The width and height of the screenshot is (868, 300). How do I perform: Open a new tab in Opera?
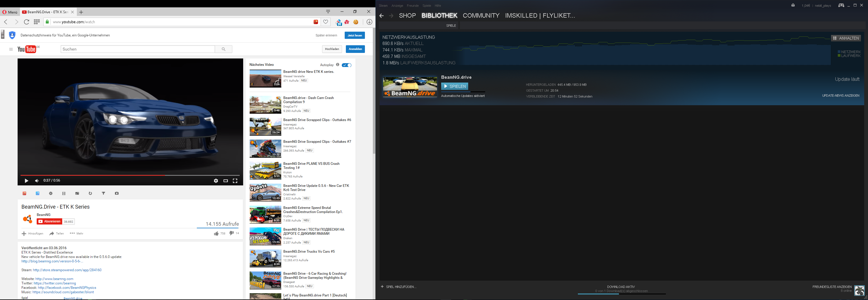pos(81,12)
